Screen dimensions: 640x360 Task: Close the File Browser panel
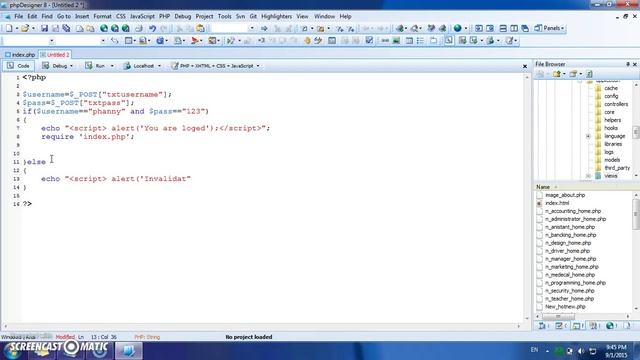(635, 64)
